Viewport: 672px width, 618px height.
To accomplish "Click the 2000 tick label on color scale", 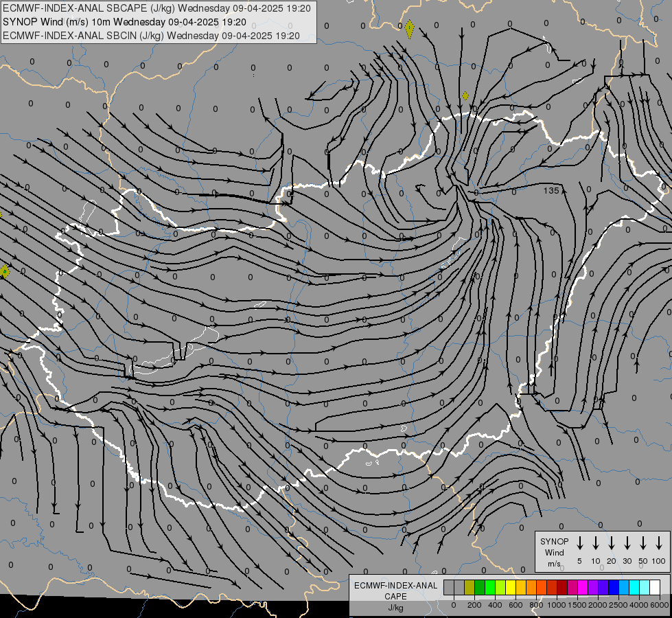I will 598,605.
